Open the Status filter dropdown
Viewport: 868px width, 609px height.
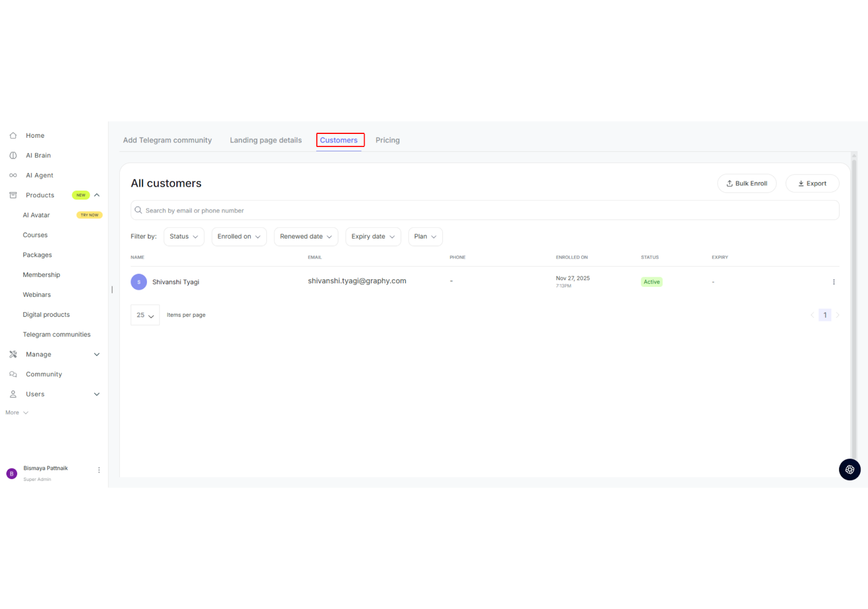(184, 236)
